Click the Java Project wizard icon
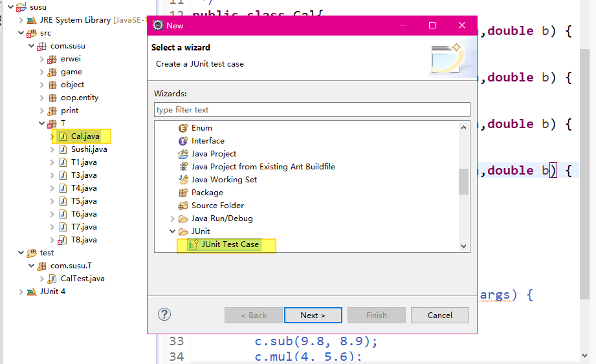 point(183,154)
